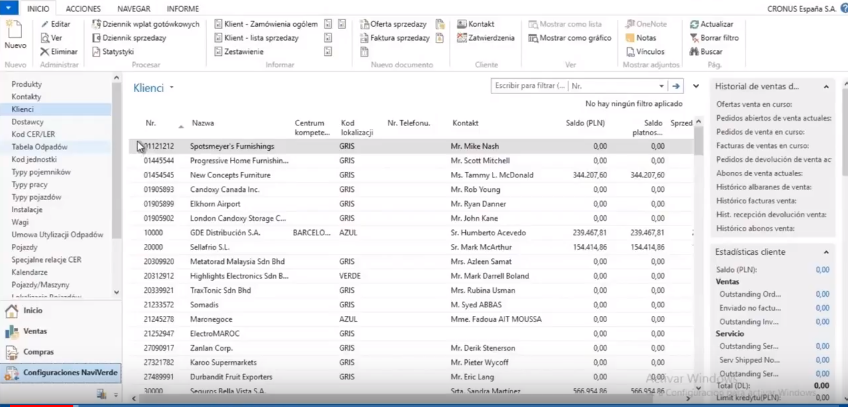The height and width of the screenshot is (407, 848).
Task: Open Configuraciones NaviVerde navigation button
Action: click(61, 373)
